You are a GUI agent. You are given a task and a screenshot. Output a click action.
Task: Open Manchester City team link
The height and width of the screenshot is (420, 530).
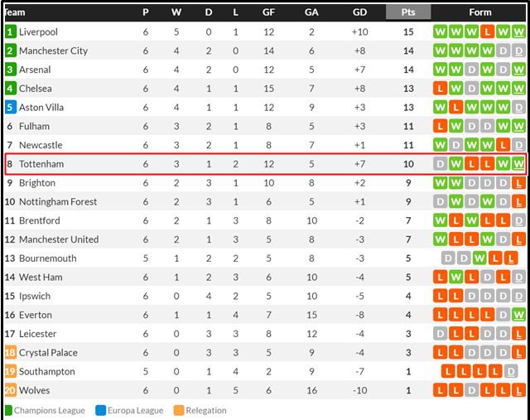coord(53,51)
